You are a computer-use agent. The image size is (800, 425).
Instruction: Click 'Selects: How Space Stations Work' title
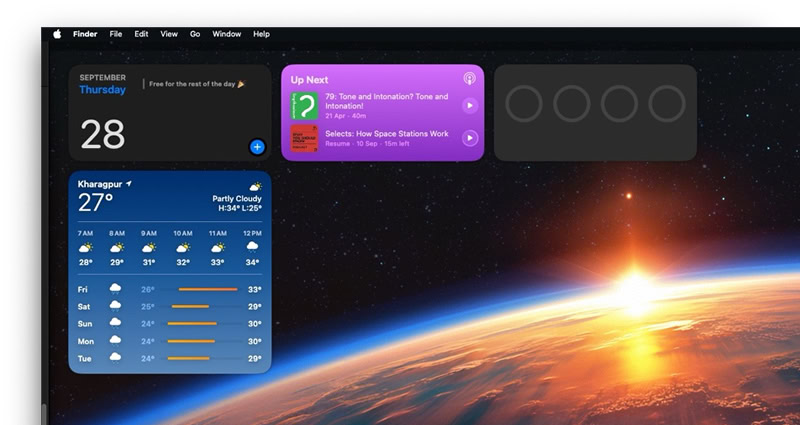coord(387,134)
